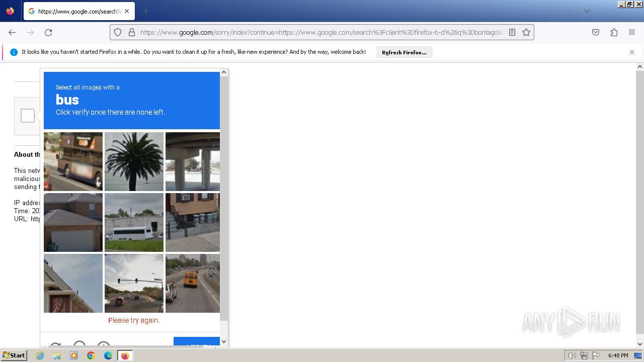Launch Google Chrome from the taskbar
The width and height of the screenshot is (644, 362).
click(x=91, y=355)
